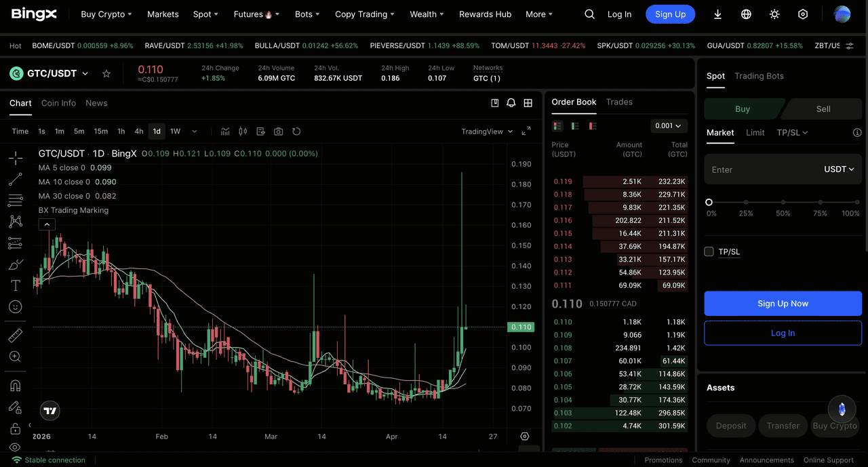Open the order book 0.001 precision dropdown
The width and height of the screenshot is (868, 467).
668,126
